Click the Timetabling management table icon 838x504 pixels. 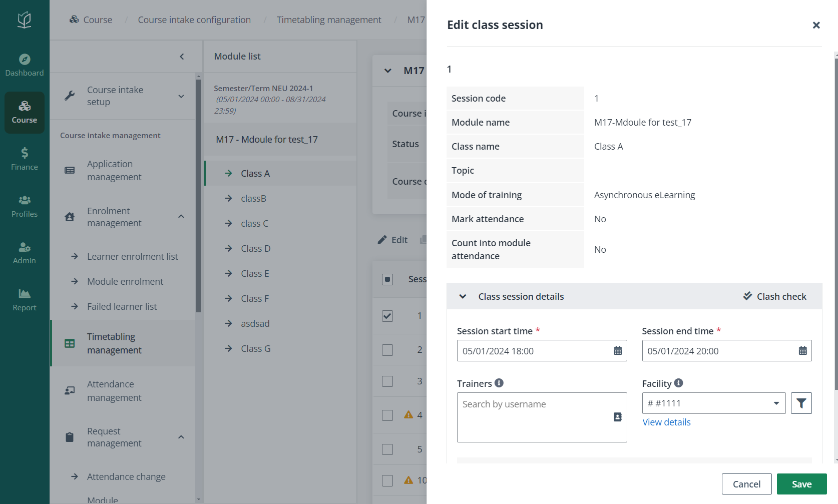pos(70,343)
